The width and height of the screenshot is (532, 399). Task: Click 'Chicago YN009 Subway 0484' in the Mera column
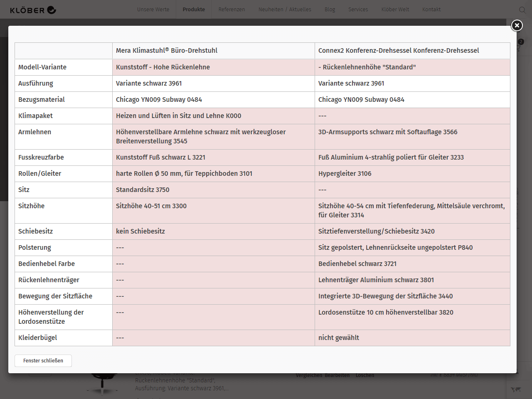point(214,100)
